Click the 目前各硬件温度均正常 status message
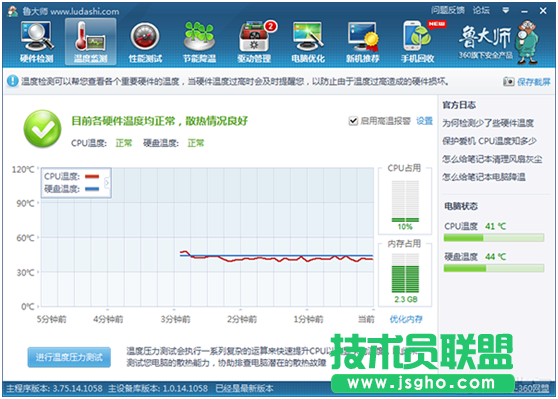 point(159,121)
